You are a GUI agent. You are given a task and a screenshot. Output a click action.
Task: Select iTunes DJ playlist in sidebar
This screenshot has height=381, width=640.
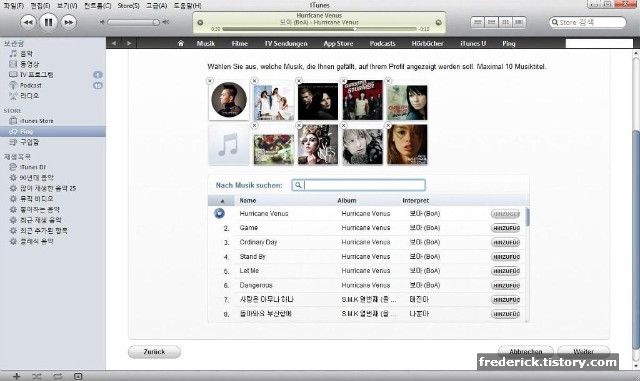tap(33, 167)
